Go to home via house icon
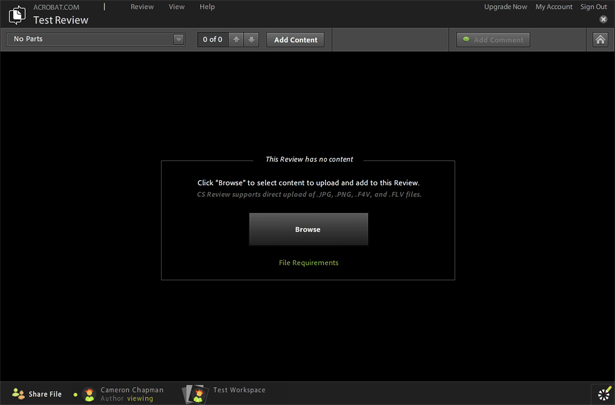The image size is (615, 405). click(x=600, y=40)
